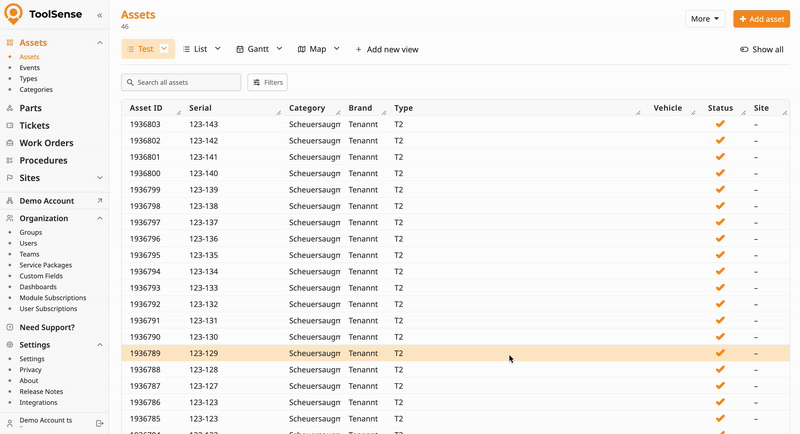Open Events in the sidebar
Viewport: 800px width, 434px height.
(30, 68)
